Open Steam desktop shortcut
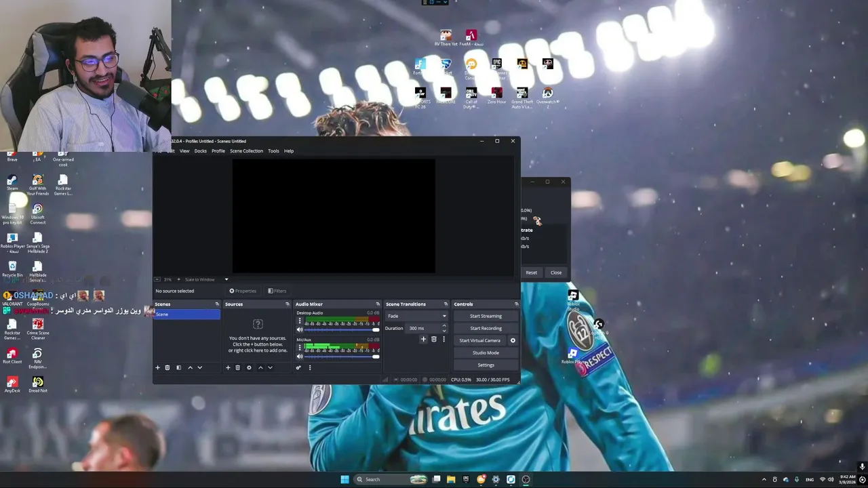This screenshot has height=488, width=868. [12, 182]
